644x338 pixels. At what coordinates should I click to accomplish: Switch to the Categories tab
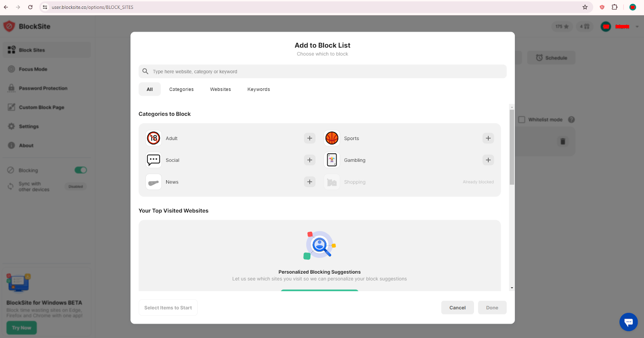pyautogui.click(x=181, y=89)
